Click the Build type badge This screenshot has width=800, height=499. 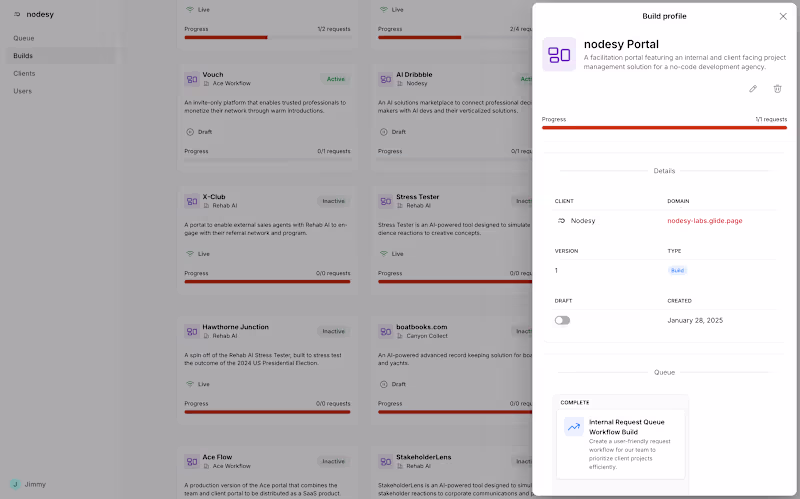[677, 270]
